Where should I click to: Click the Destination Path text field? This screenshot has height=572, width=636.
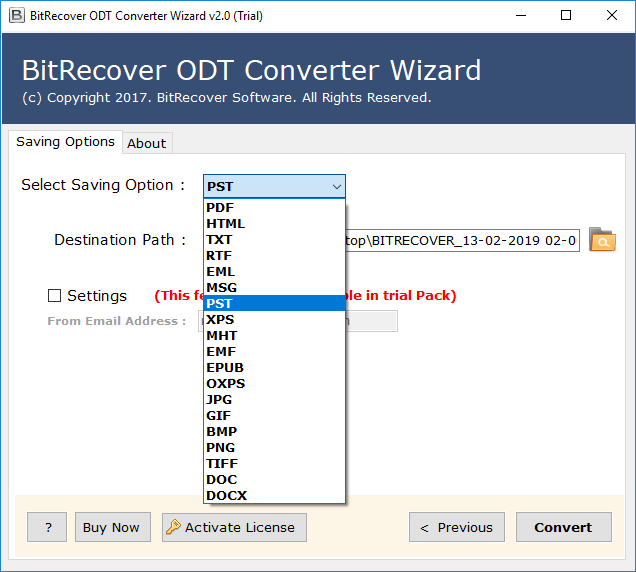point(462,240)
